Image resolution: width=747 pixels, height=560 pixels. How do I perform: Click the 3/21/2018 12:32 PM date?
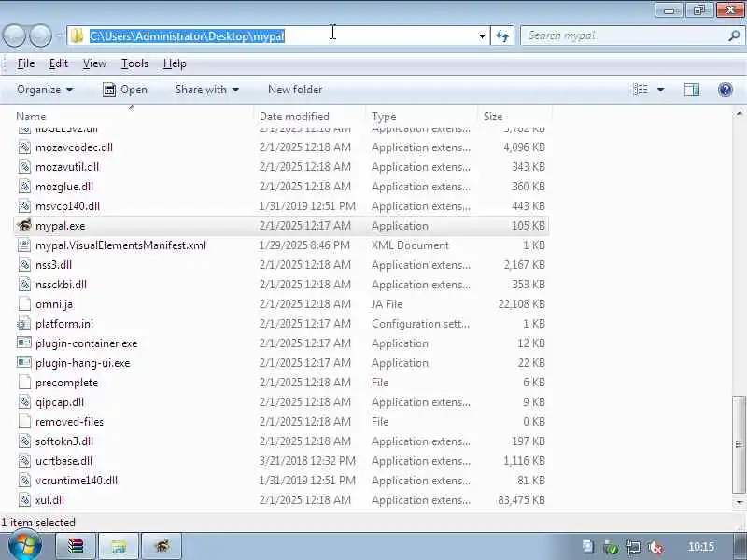(x=307, y=461)
